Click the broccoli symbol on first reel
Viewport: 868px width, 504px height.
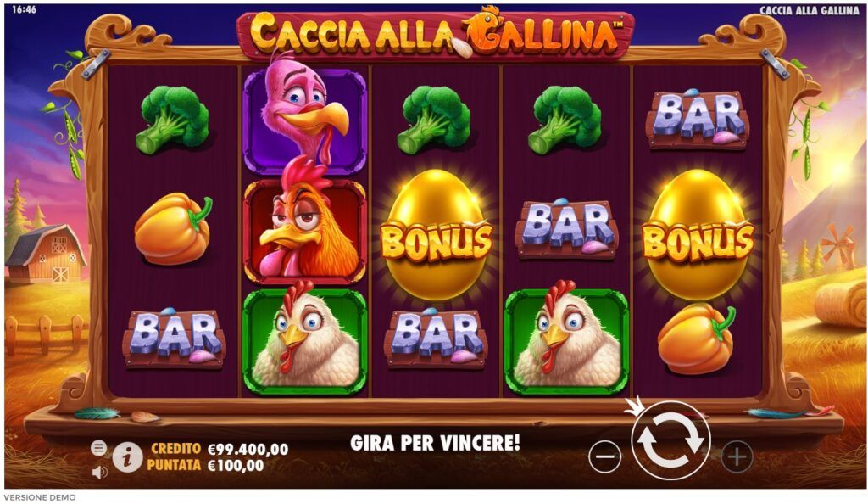173,120
